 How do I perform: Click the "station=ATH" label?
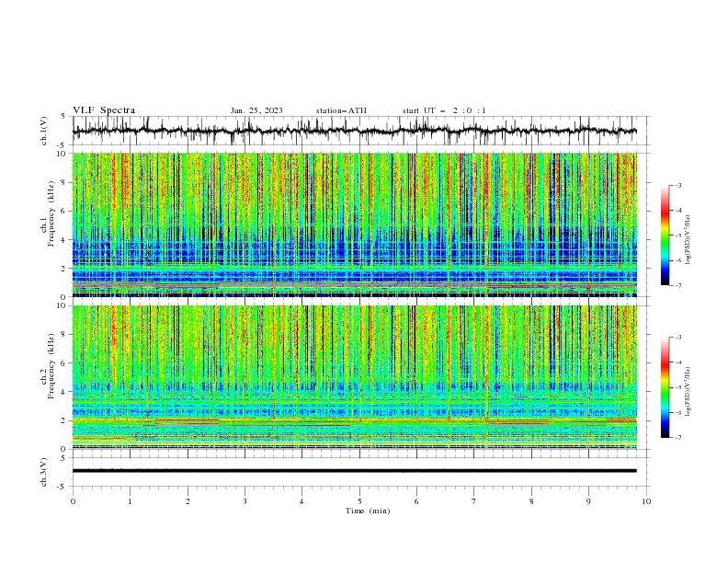tap(341, 110)
